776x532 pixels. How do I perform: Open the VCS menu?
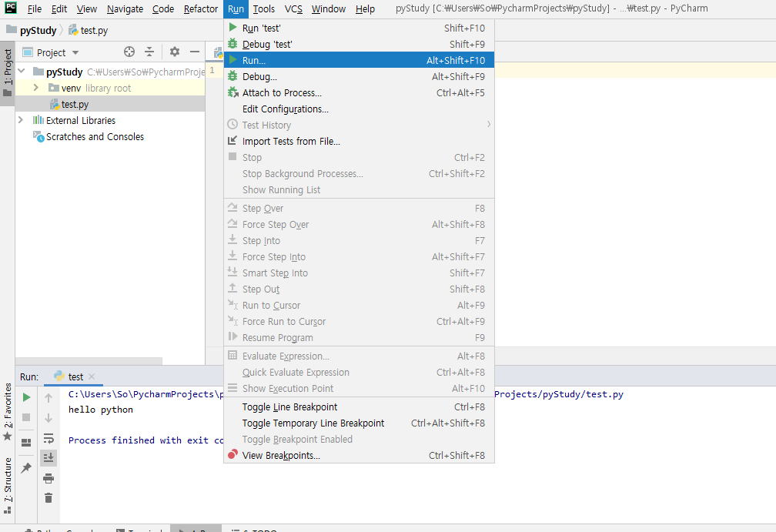293,9
